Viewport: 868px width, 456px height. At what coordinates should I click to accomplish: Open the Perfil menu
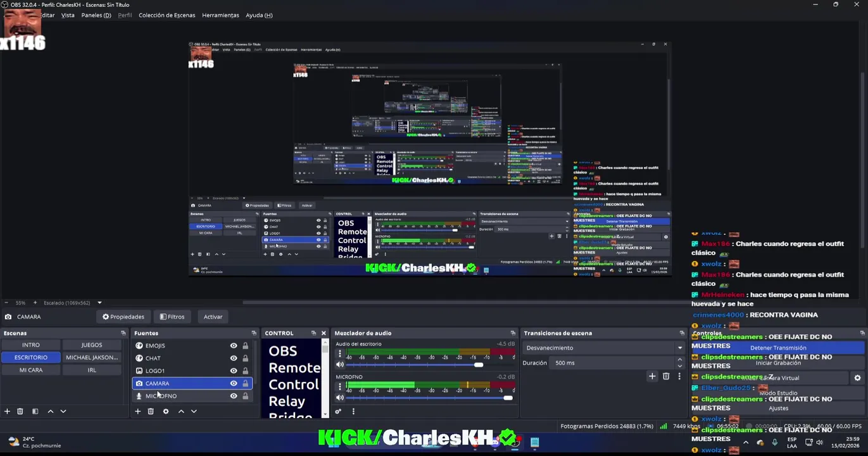[x=125, y=15]
